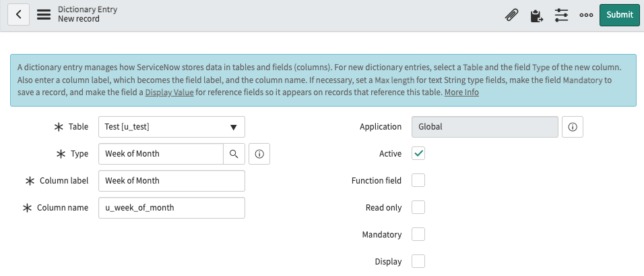
Task: Check the Mandatory checkbox
Action: click(x=418, y=234)
